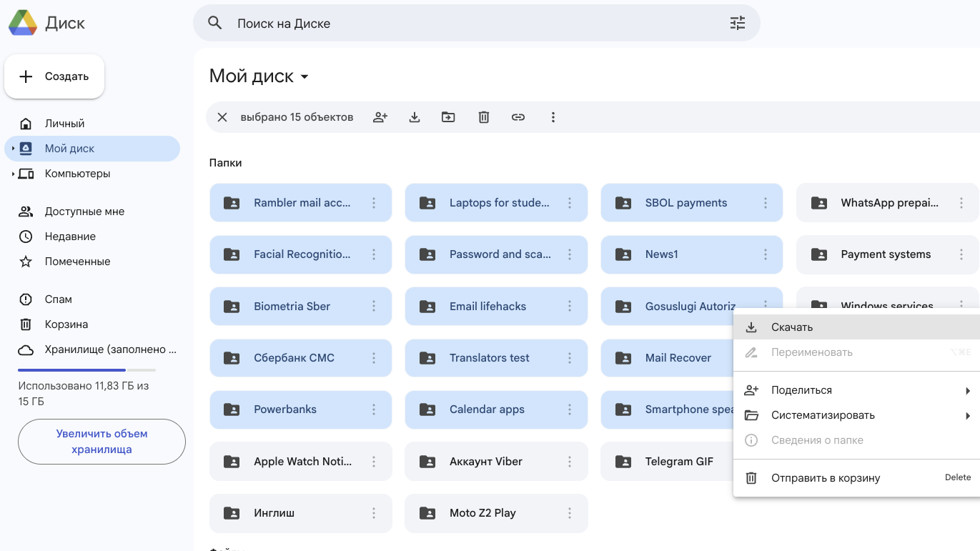Image resolution: width=980 pixels, height=551 pixels.
Task: Click the search magnifier icon
Action: (x=214, y=23)
